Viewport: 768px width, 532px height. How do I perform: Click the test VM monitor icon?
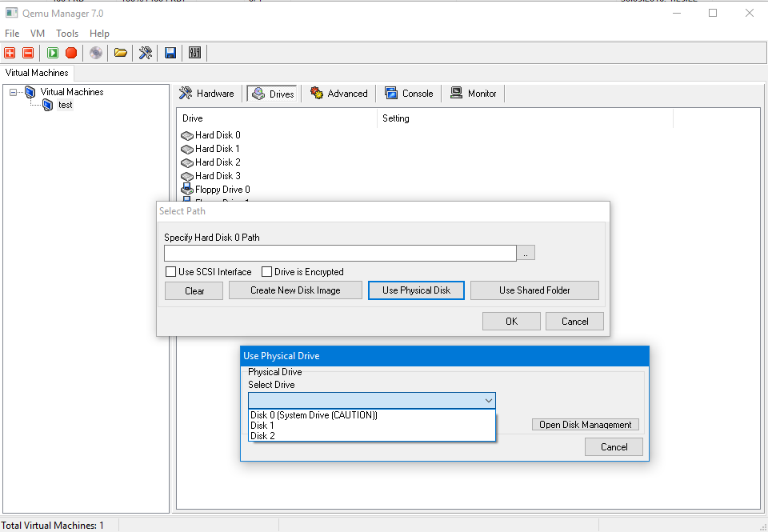[47, 105]
